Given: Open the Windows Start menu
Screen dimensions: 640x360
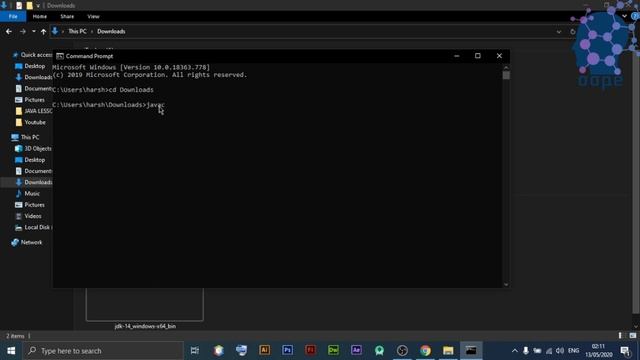Looking at the screenshot, I should pyautogui.click(x=11, y=351).
